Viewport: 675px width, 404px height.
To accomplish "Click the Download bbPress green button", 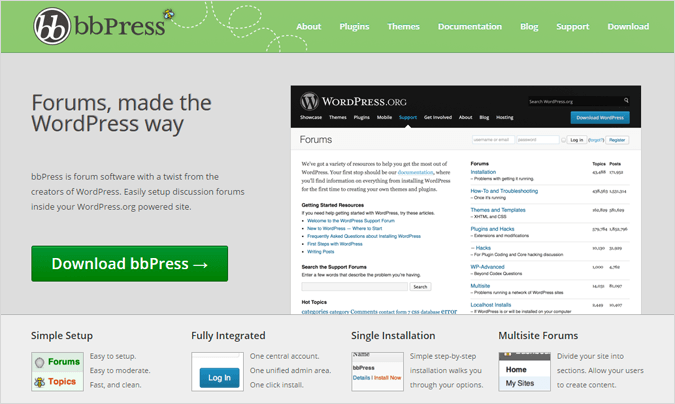I will pyautogui.click(x=130, y=264).
